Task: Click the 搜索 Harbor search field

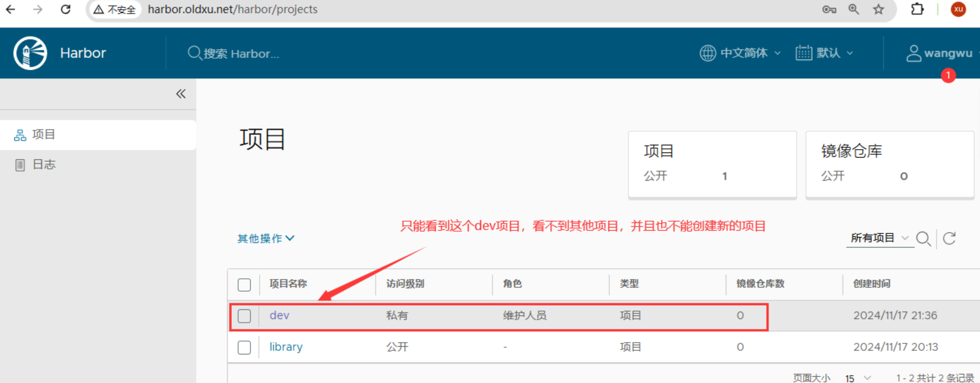Action: click(241, 54)
